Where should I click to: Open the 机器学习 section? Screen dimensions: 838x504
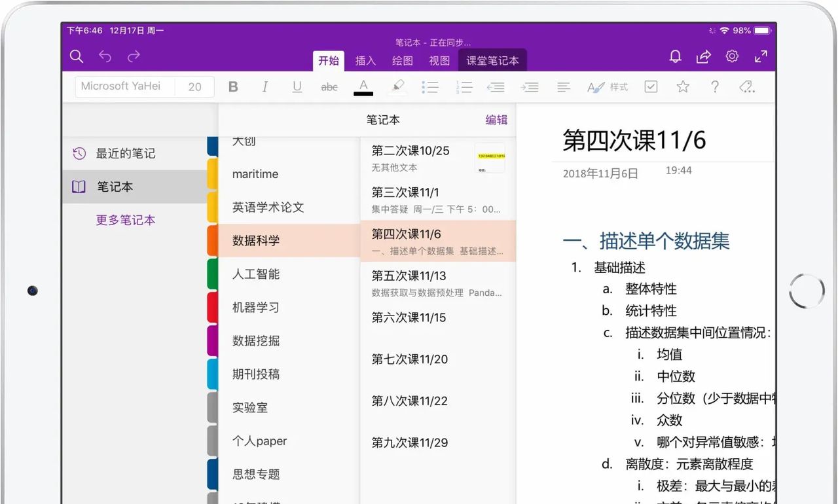coord(289,308)
